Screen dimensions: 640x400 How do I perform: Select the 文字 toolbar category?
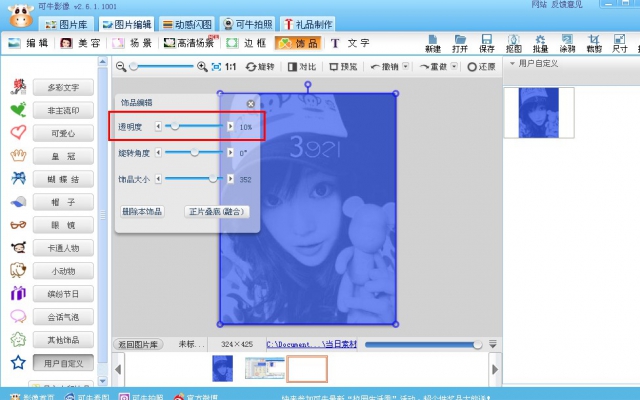click(x=350, y=43)
